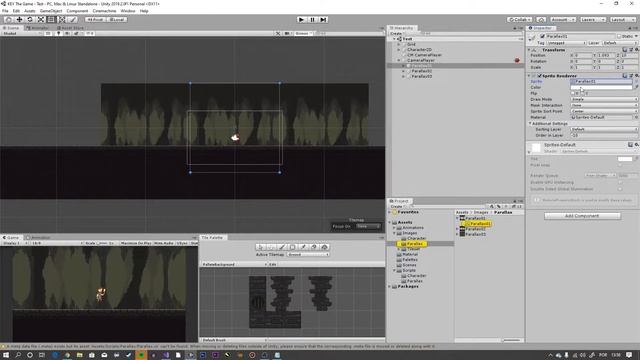640x360 pixels.
Task: Select the Tile Palette paint brush tool
Action: (281, 247)
